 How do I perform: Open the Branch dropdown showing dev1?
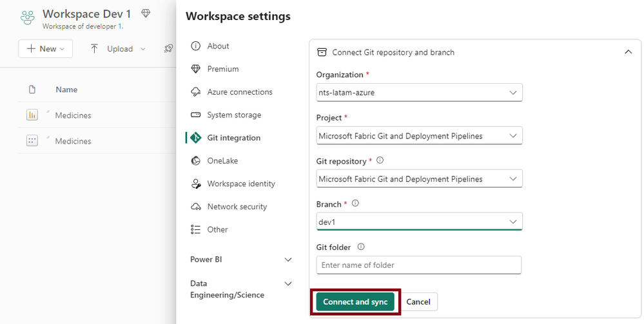pos(419,222)
